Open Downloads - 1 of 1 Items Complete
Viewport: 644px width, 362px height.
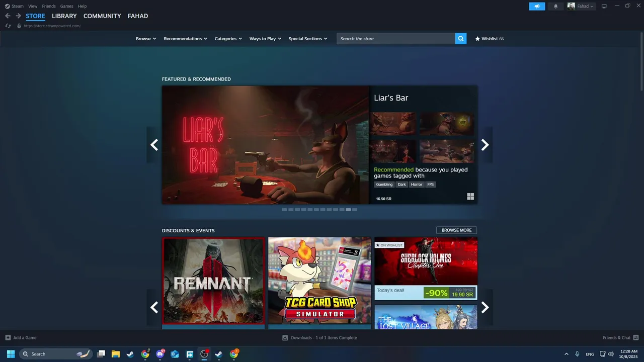[x=324, y=337]
